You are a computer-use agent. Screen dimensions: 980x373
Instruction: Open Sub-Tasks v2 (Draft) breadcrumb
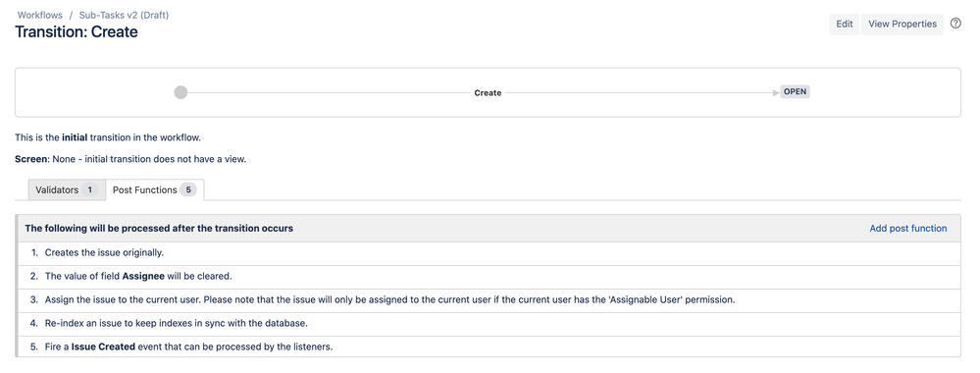(x=124, y=15)
